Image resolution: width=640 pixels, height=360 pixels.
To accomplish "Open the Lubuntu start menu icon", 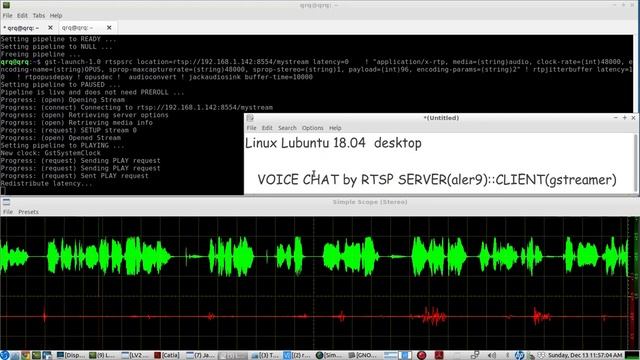I will [4, 355].
